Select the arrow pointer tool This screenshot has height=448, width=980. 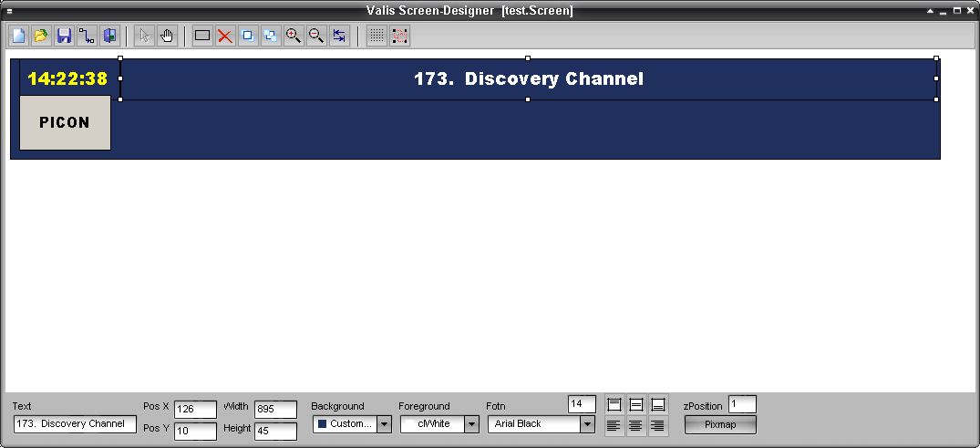(x=144, y=36)
